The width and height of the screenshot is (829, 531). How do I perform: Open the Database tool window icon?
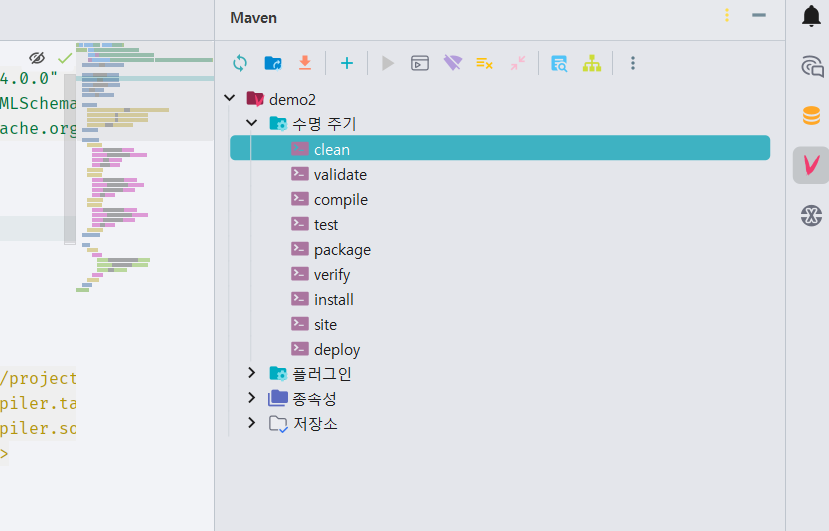[x=811, y=115]
